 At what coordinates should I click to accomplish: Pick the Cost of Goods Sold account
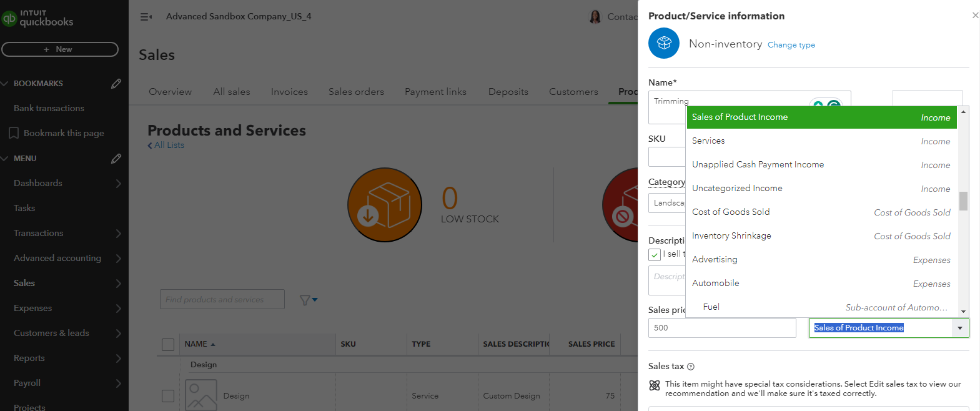(821, 212)
